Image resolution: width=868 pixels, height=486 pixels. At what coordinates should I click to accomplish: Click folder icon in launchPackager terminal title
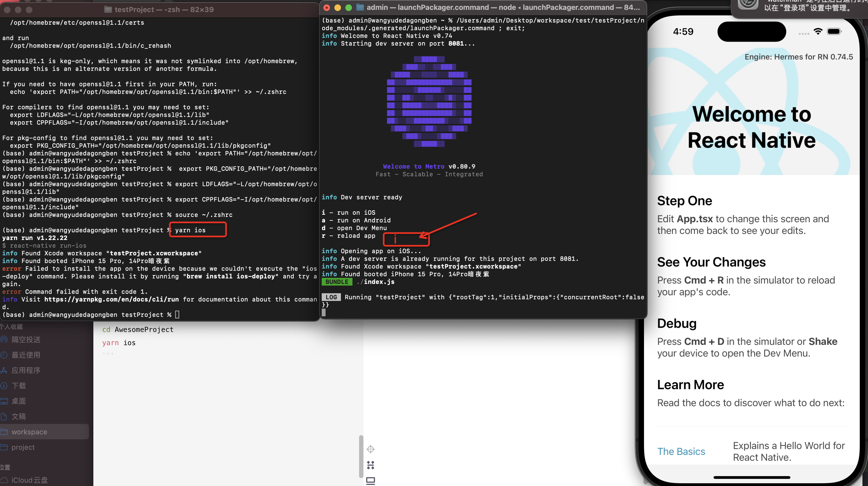pyautogui.click(x=360, y=7)
